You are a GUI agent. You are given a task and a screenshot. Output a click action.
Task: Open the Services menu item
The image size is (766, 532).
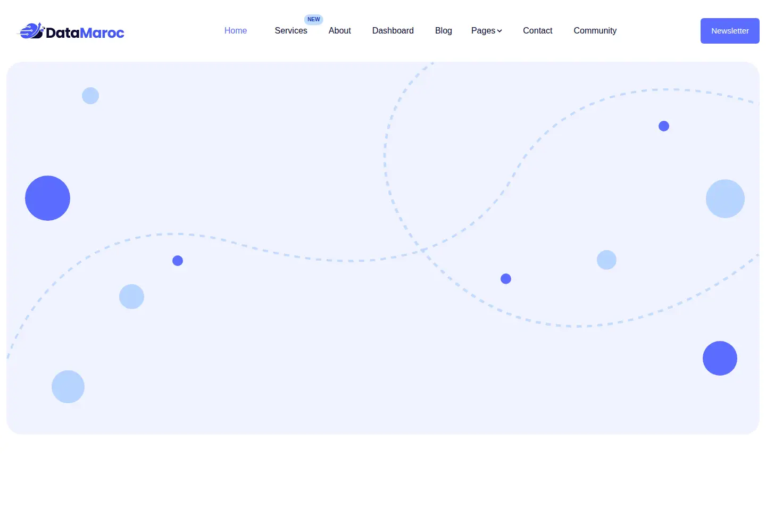(291, 31)
